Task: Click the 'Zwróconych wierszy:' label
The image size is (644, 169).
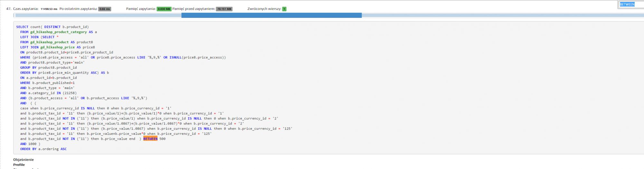Action: point(264,9)
